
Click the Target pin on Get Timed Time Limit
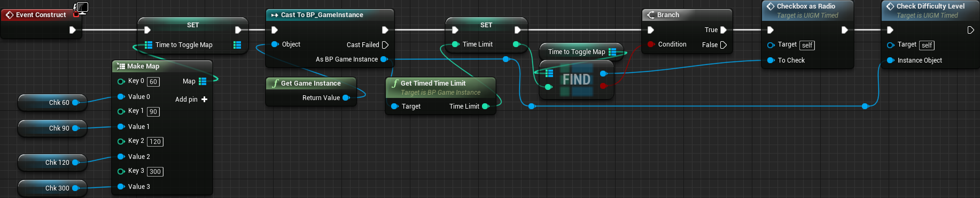[394, 106]
